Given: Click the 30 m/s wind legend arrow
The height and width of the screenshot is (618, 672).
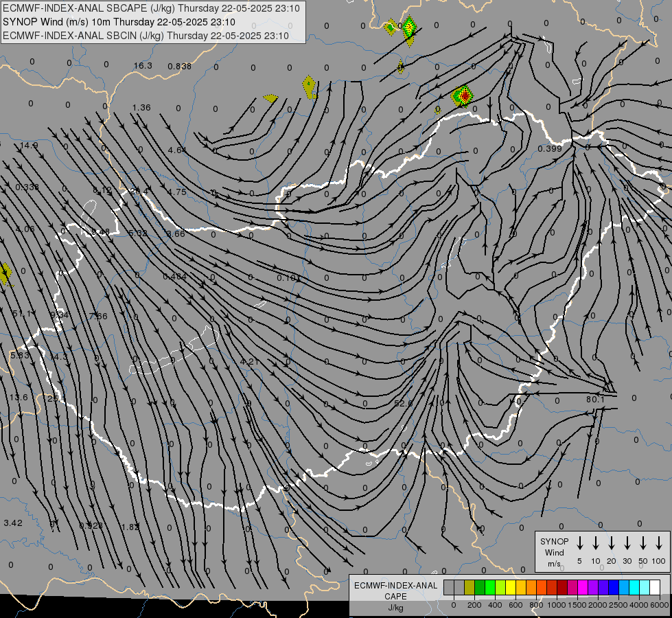Looking at the screenshot, I should click(x=627, y=543).
